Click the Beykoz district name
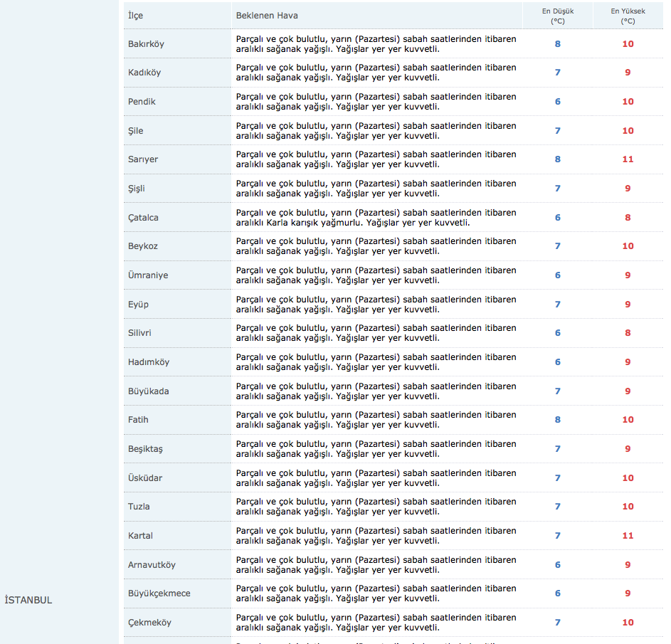Viewport: 671px width, 644px height. pyautogui.click(x=143, y=246)
